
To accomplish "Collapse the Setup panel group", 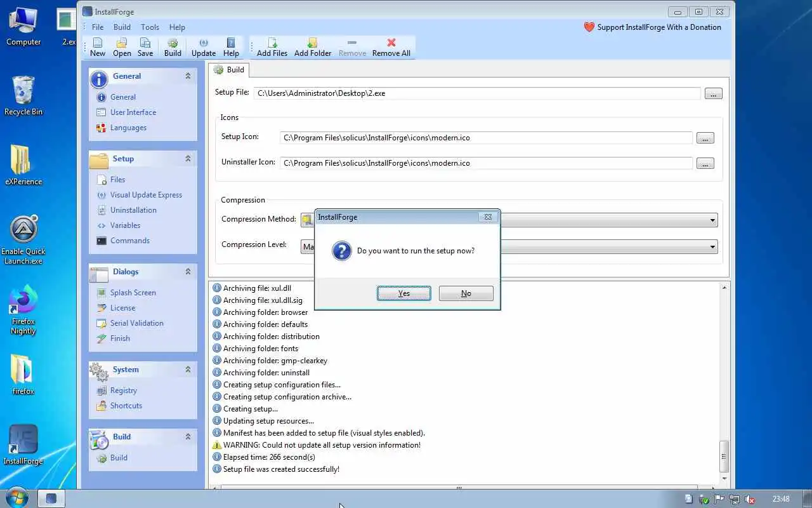I will (x=188, y=159).
